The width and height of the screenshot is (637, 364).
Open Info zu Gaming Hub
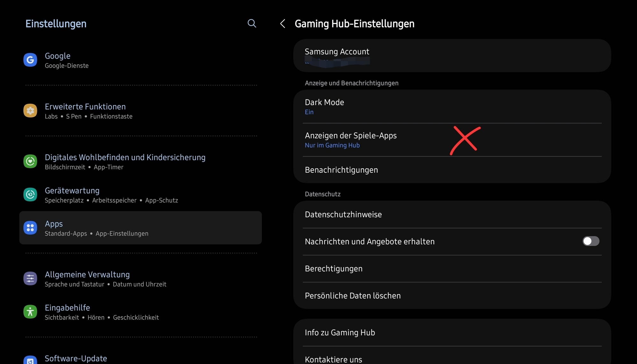(x=340, y=332)
